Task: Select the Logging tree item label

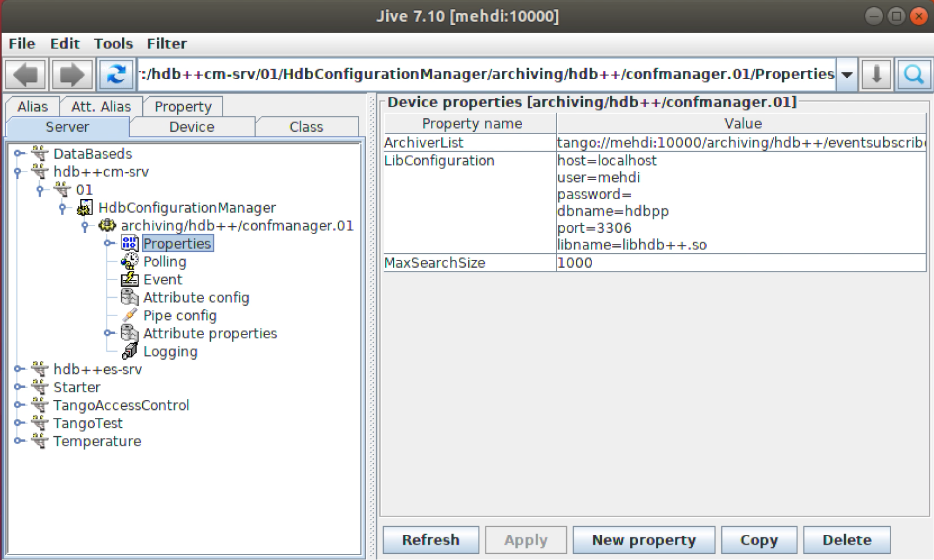Action: pos(170,352)
